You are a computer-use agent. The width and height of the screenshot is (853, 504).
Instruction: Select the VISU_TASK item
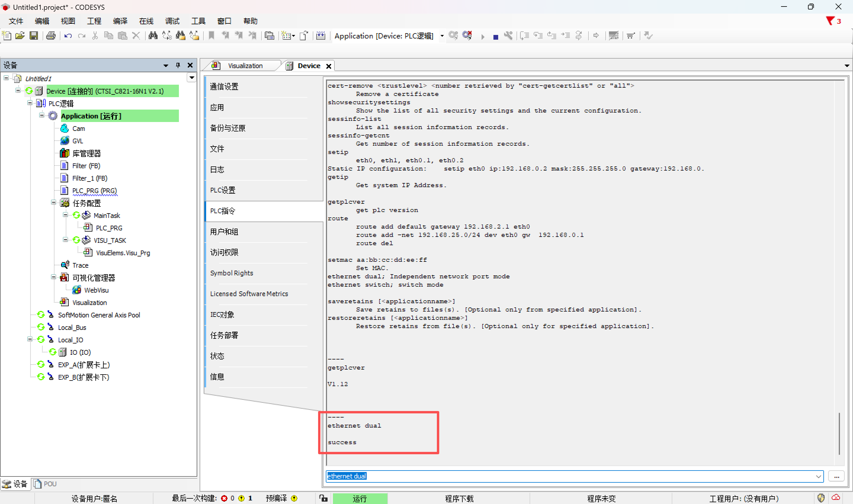[x=110, y=240]
